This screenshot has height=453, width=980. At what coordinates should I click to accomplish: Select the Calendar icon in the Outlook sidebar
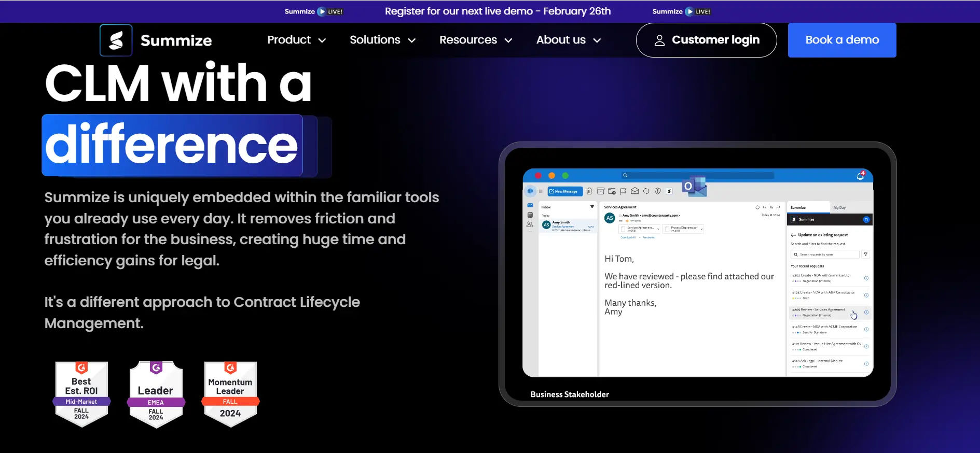(x=530, y=215)
